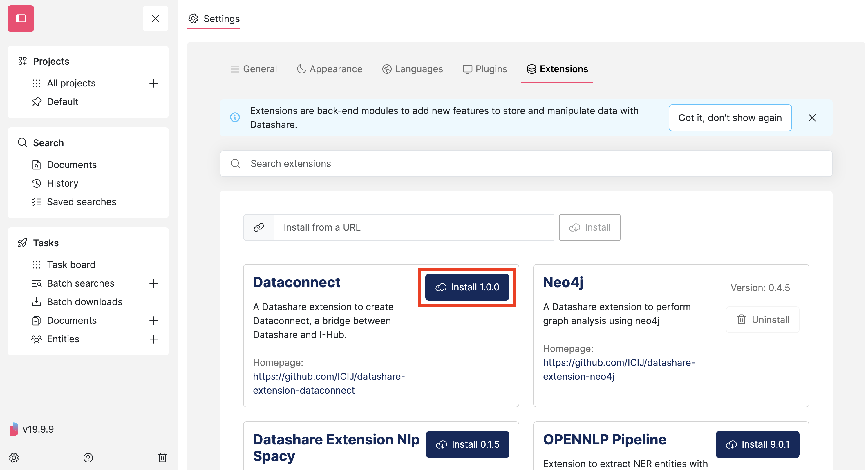868x470 pixels.
Task: Click the link icon beside the URL field
Action: click(258, 227)
